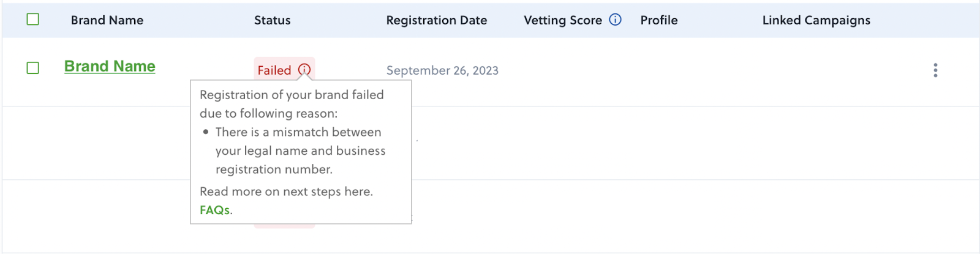This screenshot has width=980, height=254.
Task: Click the Profile column header
Action: (x=659, y=20)
